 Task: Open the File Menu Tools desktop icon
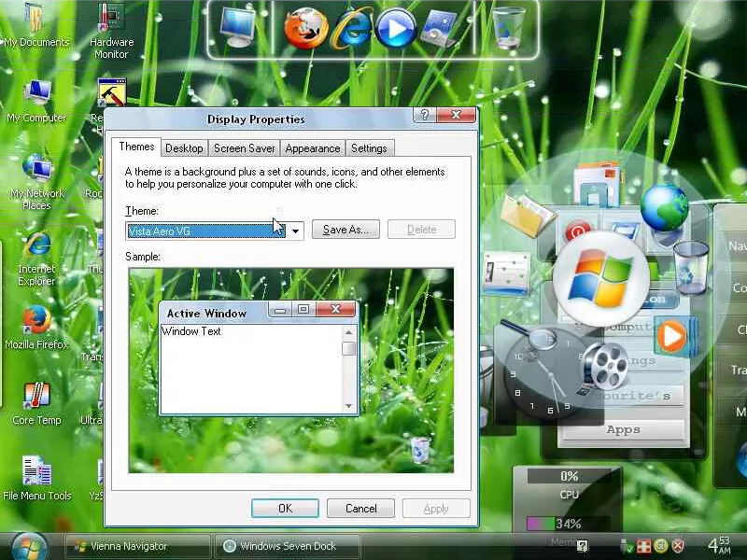click(x=36, y=479)
